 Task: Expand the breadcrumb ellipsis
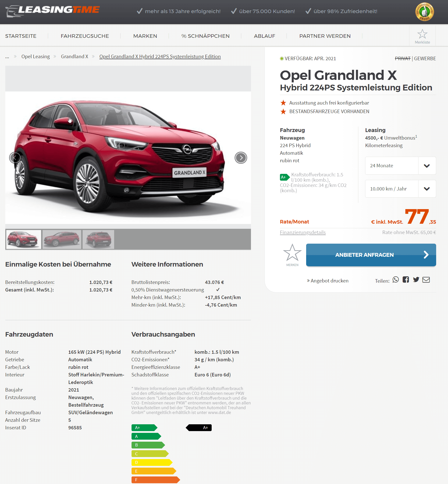(7, 57)
